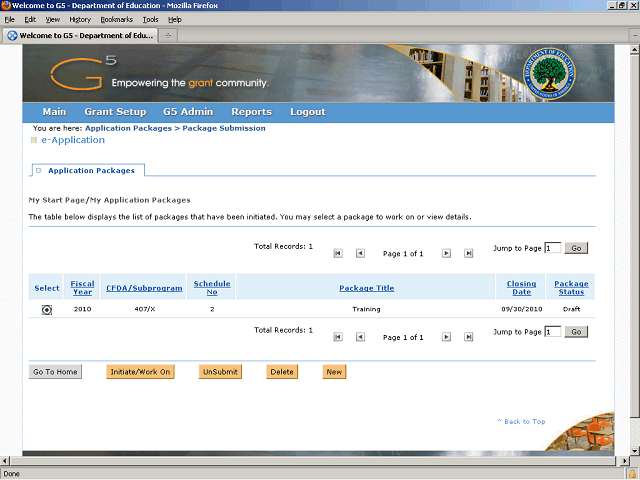Sort by Closing Date column
Viewport: 640px width, 480px height.
click(x=521, y=288)
